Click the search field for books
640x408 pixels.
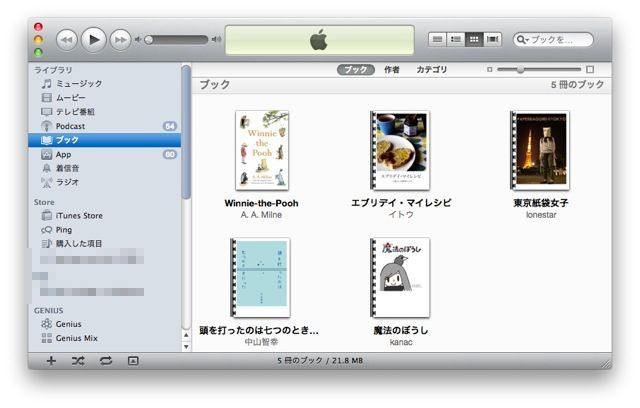[x=553, y=40]
